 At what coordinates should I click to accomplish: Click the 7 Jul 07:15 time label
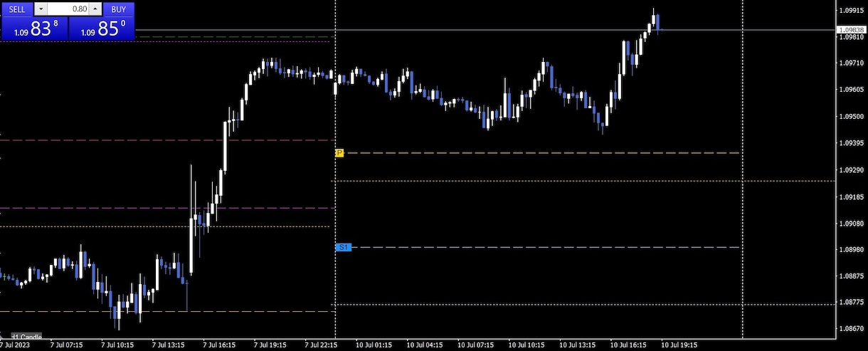click(65, 345)
